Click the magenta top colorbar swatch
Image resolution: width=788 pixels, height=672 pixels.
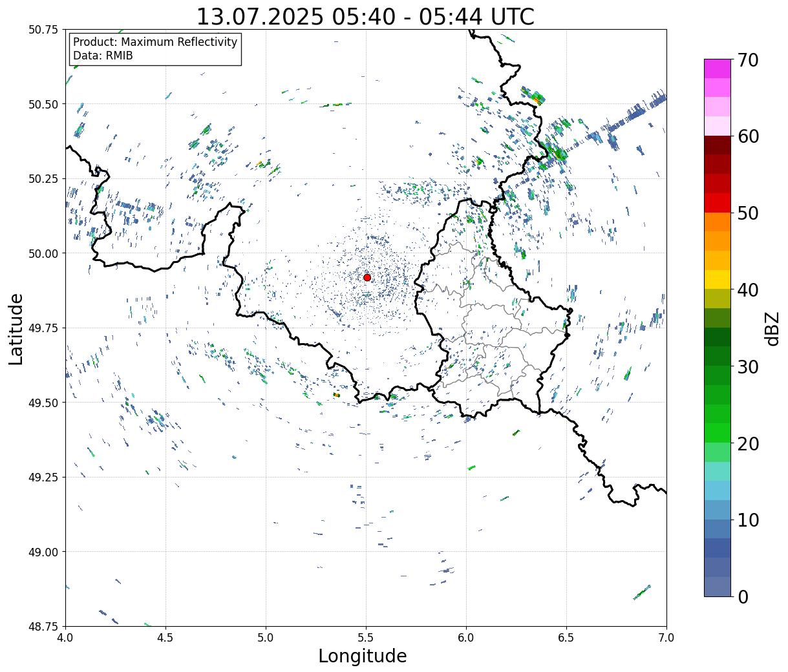pyautogui.click(x=718, y=68)
